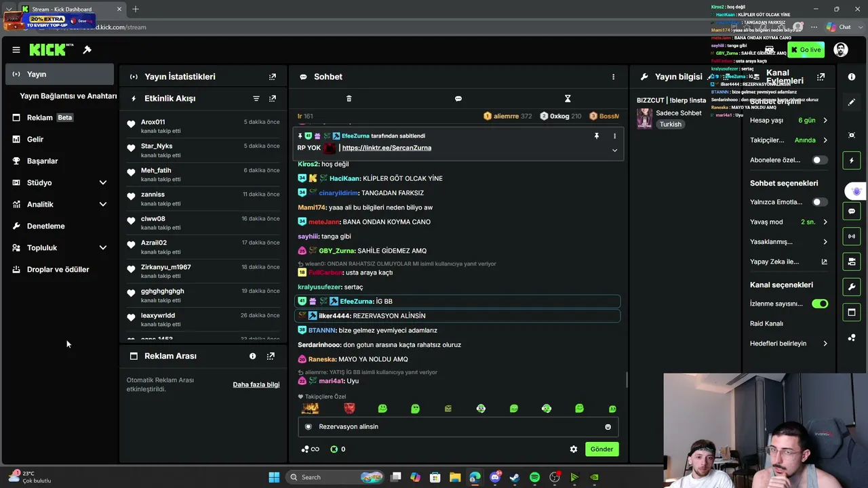Click the info icon in right sidebar

coord(852,77)
